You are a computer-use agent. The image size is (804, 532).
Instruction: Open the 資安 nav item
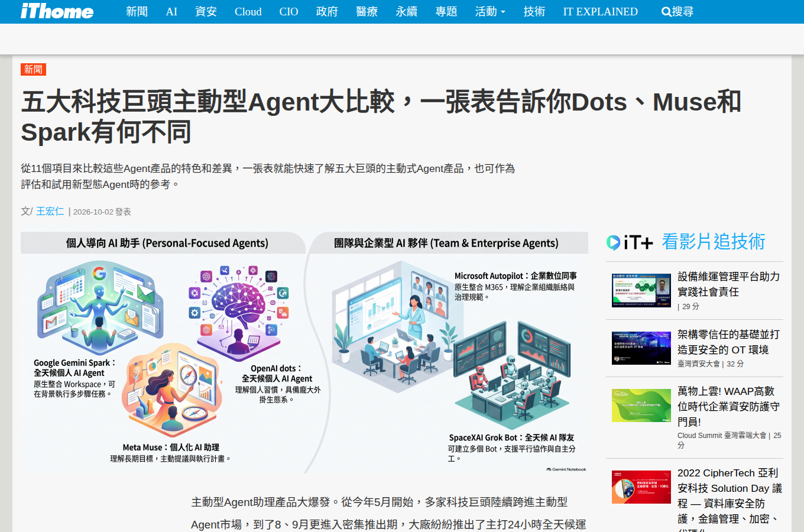pos(206,12)
